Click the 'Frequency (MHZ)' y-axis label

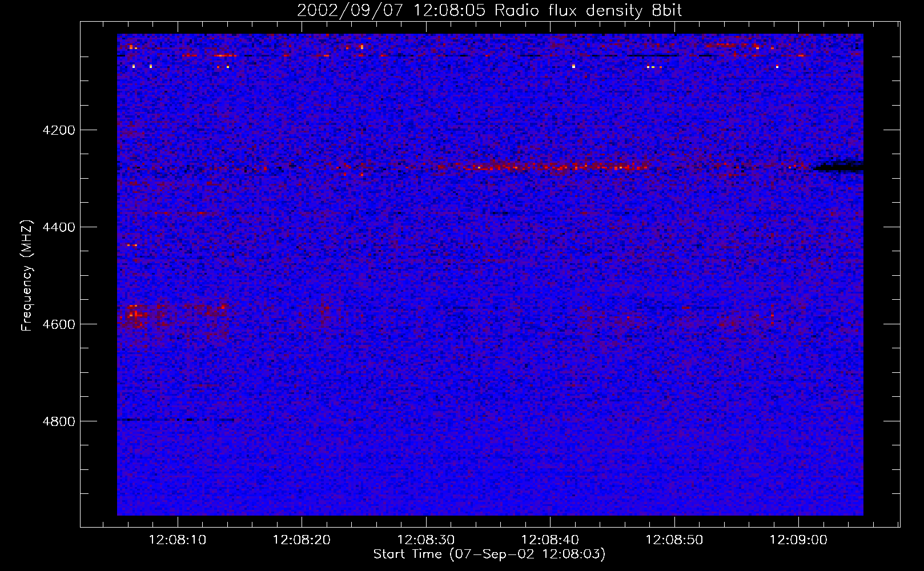(x=26, y=275)
